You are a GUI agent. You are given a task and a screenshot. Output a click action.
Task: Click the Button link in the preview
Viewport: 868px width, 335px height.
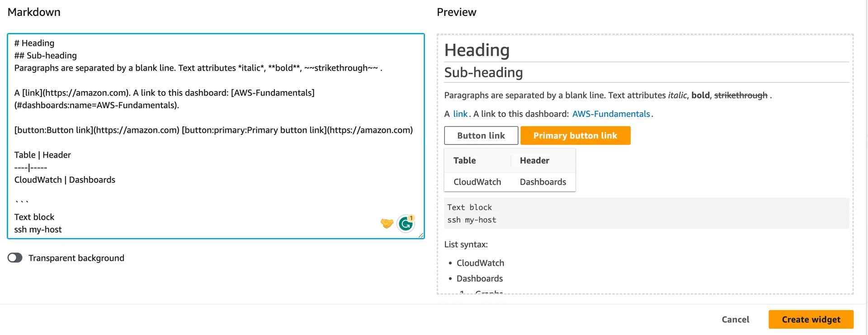pos(481,135)
